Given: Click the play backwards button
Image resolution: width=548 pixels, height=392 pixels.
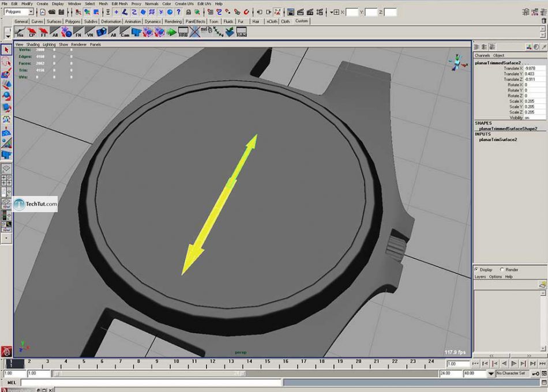Looking at the screenshot, I should [x=504, y=364].
